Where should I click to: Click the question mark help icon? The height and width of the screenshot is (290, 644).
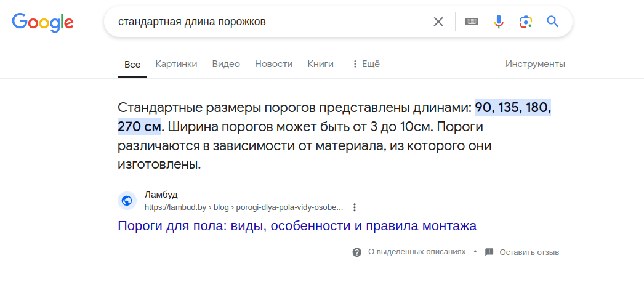pyautogui.click(x=357, y=252)
